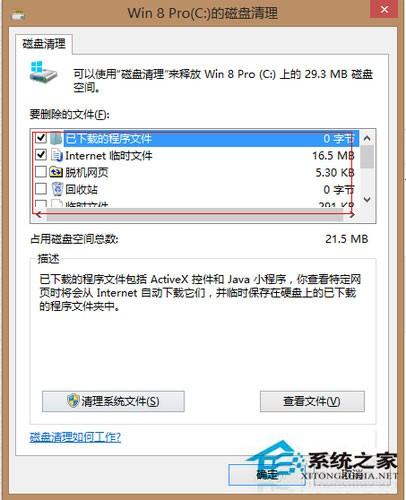Confirm with the 确定 button
406x500 pixels.
coord(267,474)
